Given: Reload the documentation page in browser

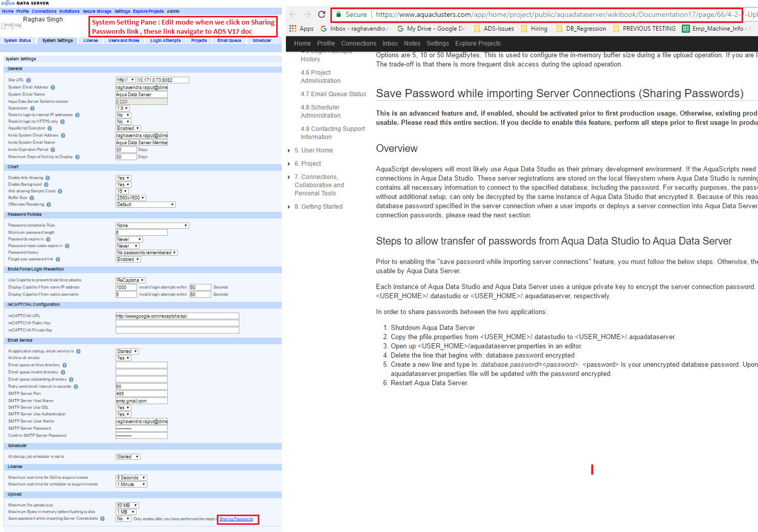Looking at the screenshot, I should tap(322, 14).
